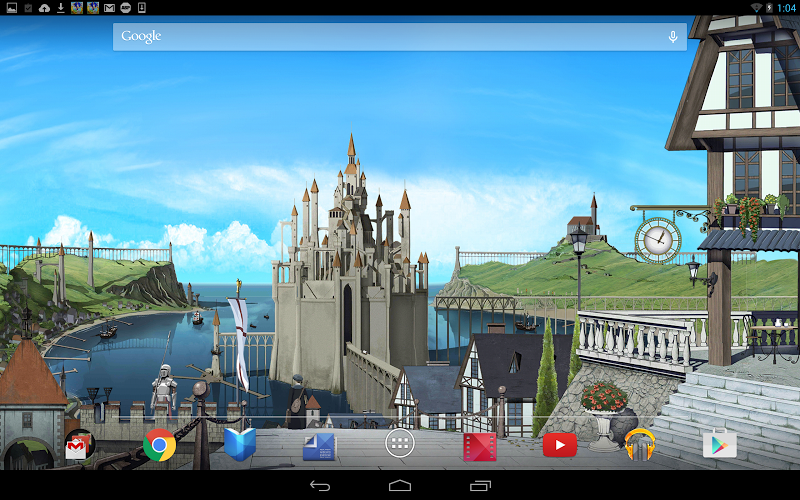Open the Play Books app
The image size is (800, 500).
tap(240, 445)
